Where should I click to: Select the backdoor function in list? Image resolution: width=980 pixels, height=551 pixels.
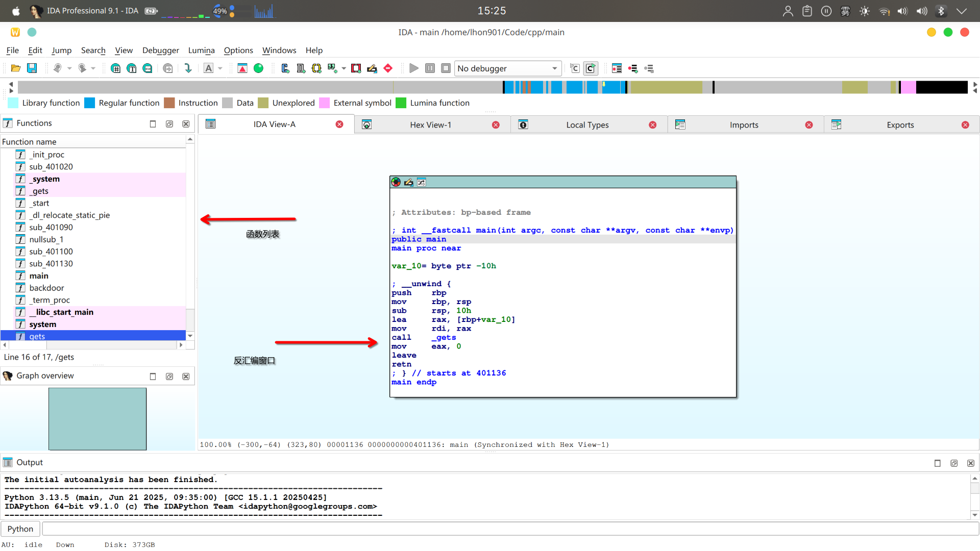click(46, 288)
